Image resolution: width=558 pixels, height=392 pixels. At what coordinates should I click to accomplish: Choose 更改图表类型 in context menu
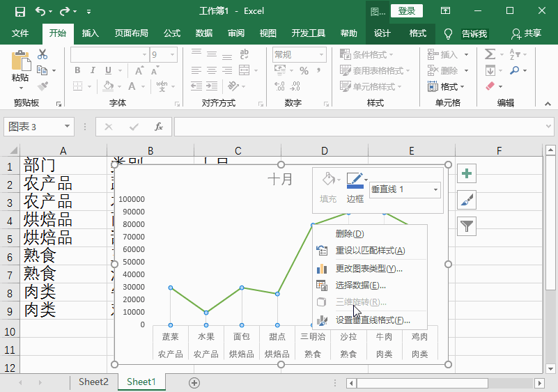click(x=370, y=269)
